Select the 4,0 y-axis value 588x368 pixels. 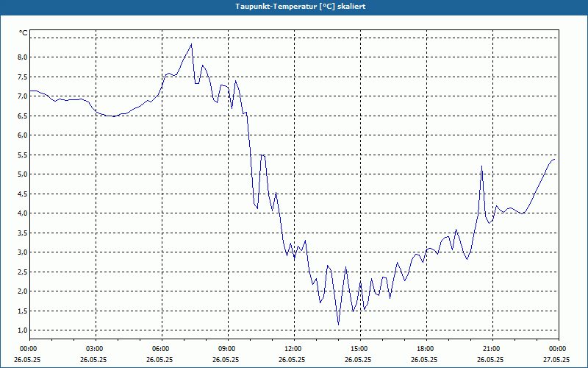(x=23, y=213)
